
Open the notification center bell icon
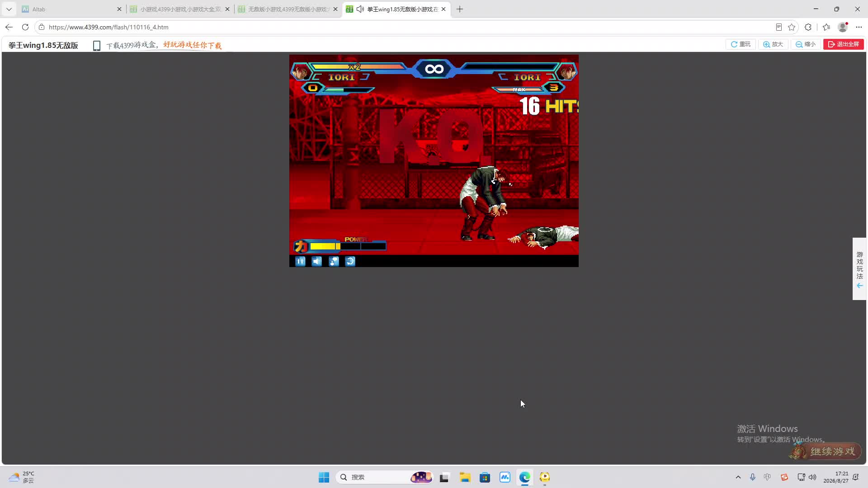click(856, 477)
